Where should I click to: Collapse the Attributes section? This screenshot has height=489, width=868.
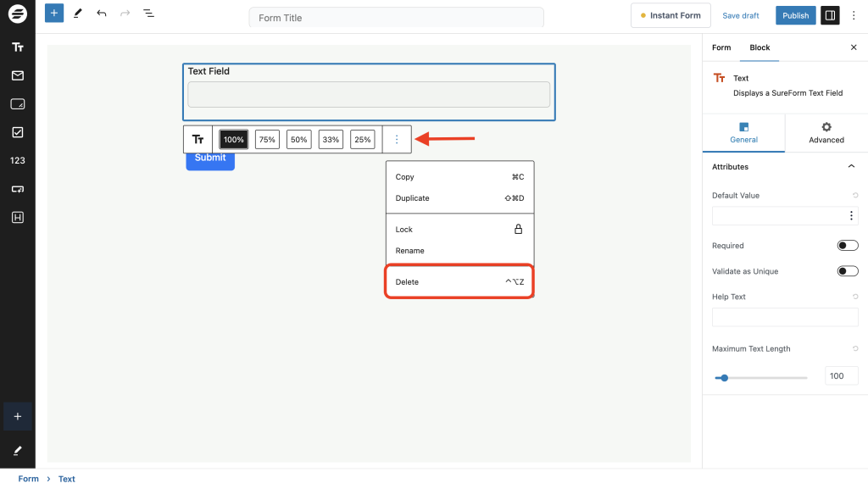pyautogui.click(x=852, y=166)
